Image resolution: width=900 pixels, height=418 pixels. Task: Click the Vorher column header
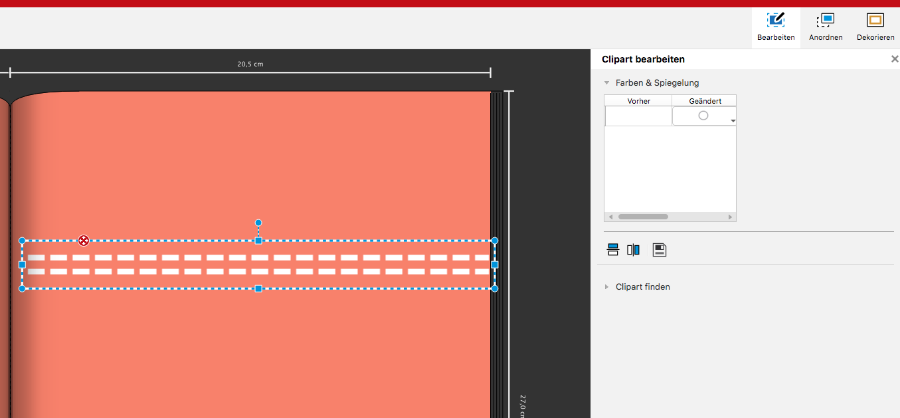tap(638, 101)
